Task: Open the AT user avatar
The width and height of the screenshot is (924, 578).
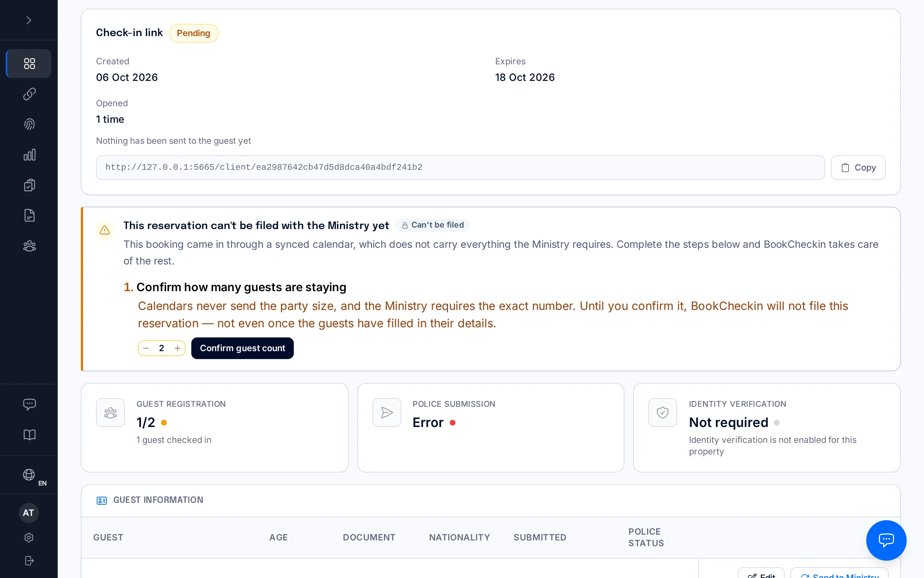Action: click(29, 513)
